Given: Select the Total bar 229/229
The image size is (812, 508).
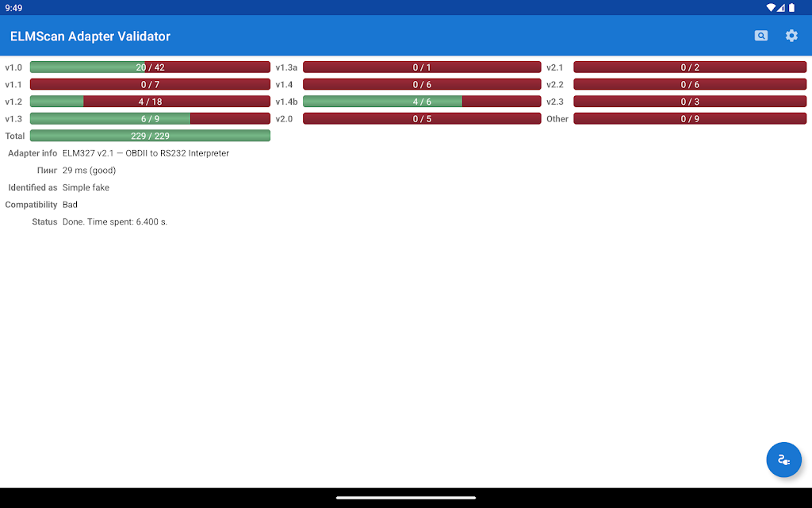Looking at the screenshot, I should click(150, 136).
